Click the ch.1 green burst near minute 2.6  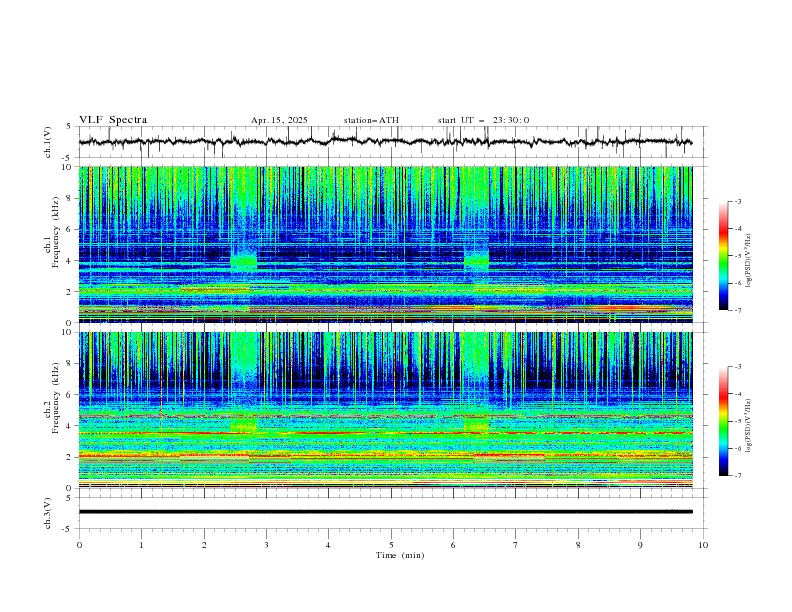click(x=243, y=261)
